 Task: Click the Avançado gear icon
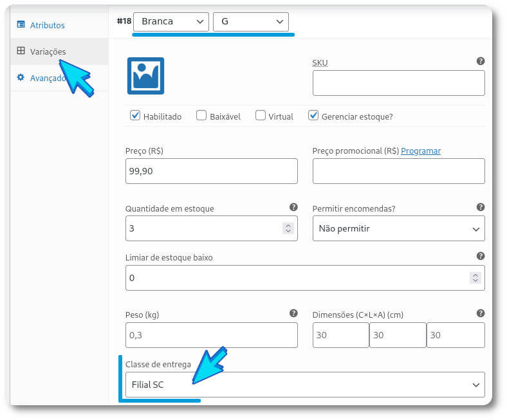point(21,77)
